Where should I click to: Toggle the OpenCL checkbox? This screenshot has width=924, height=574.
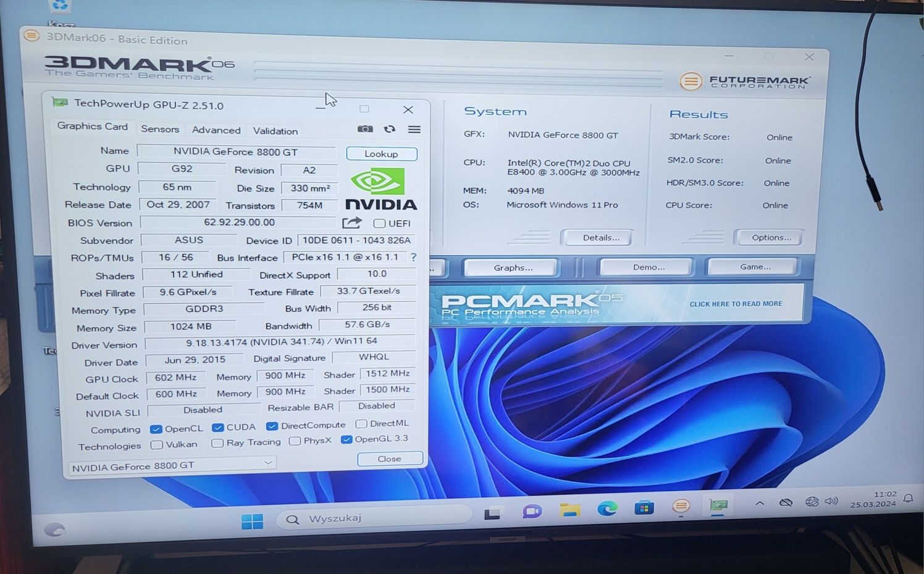coord(156,429)
